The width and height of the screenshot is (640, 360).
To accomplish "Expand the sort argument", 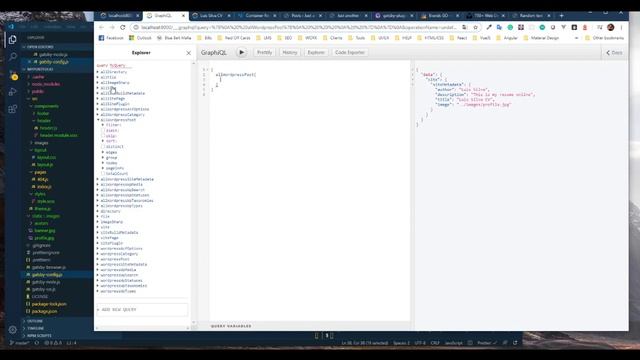I will point(103,141).
